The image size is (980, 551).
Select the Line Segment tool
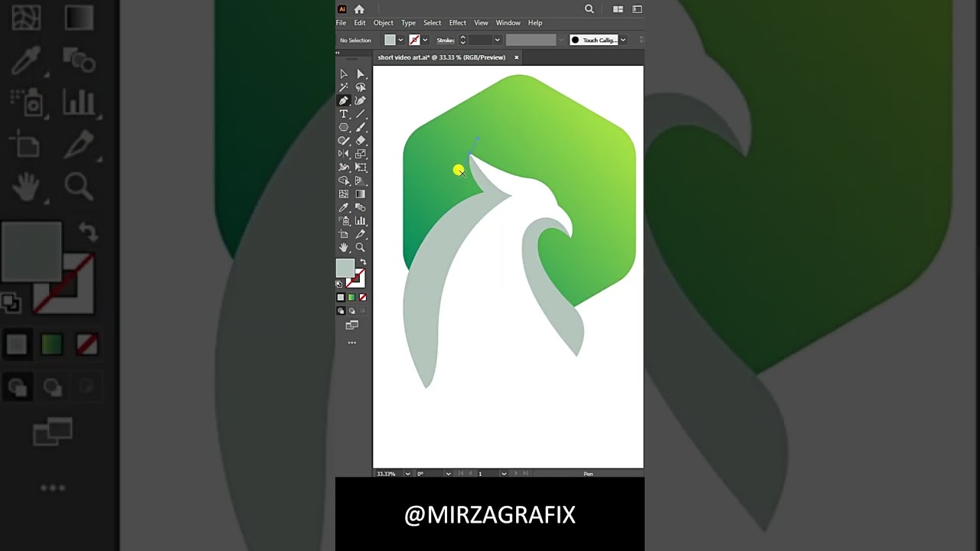tap(361, 114)
